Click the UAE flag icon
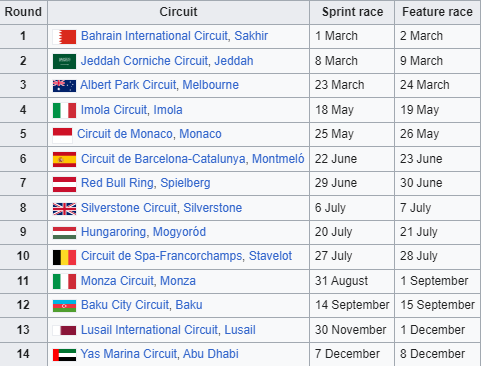This screenshot has width=481, height=366. click(x=64, y=355)
